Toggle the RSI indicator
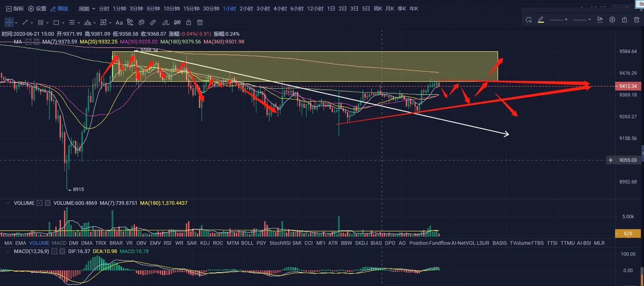Screen dimensions: 644x286 pyautogui.click(x=168, y=243)
